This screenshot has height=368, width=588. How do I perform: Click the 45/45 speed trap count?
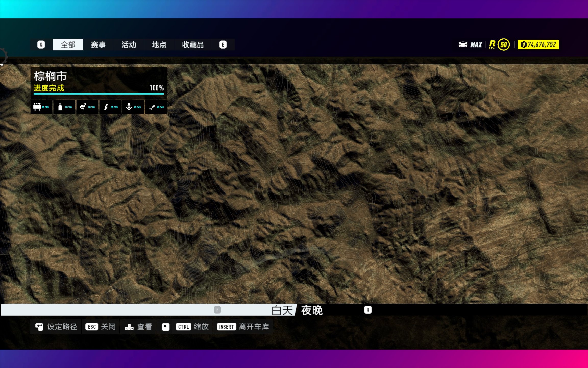(137, 107)
